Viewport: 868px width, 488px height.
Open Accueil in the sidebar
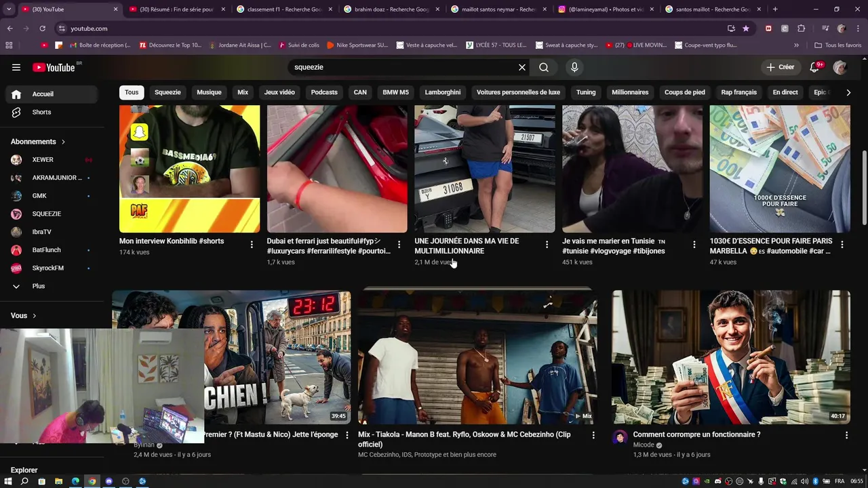click(53, 94)
